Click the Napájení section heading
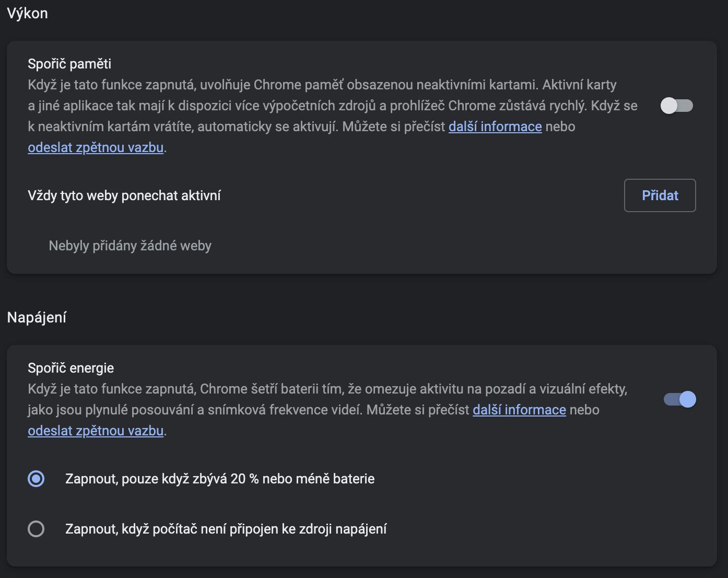The width and height of the screenshot is (728, 578). 37,317
